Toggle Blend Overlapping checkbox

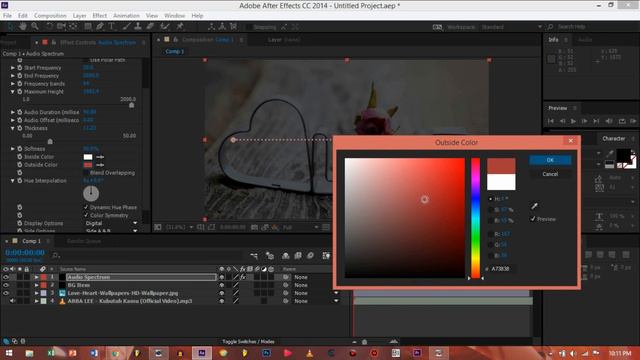(x=86, y=173)
